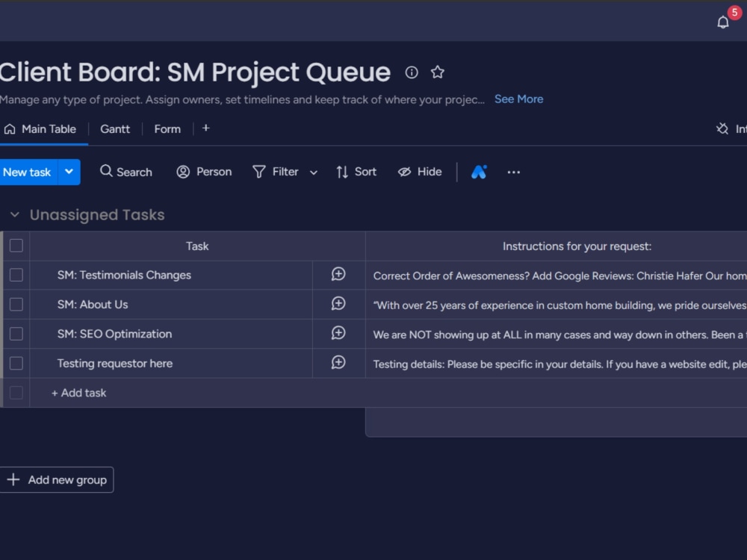Click the Search magnifier tool
The image size is (747, 560).
click(125, 172)
